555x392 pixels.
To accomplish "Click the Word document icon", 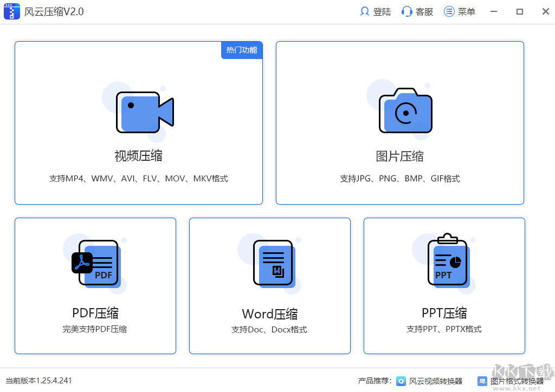I will (273, 263).
